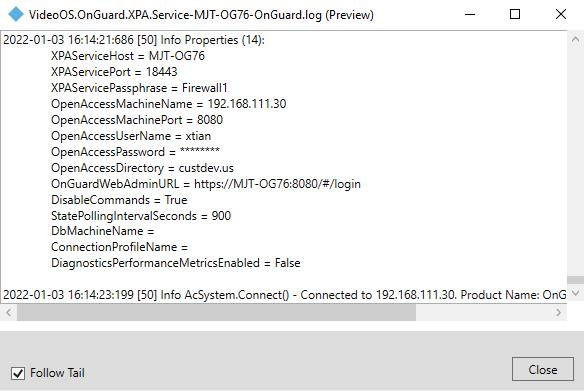Viewport: 584px width, 391px height.
Task: Click the Close button at bottom right
Action: tap(543, 369)
